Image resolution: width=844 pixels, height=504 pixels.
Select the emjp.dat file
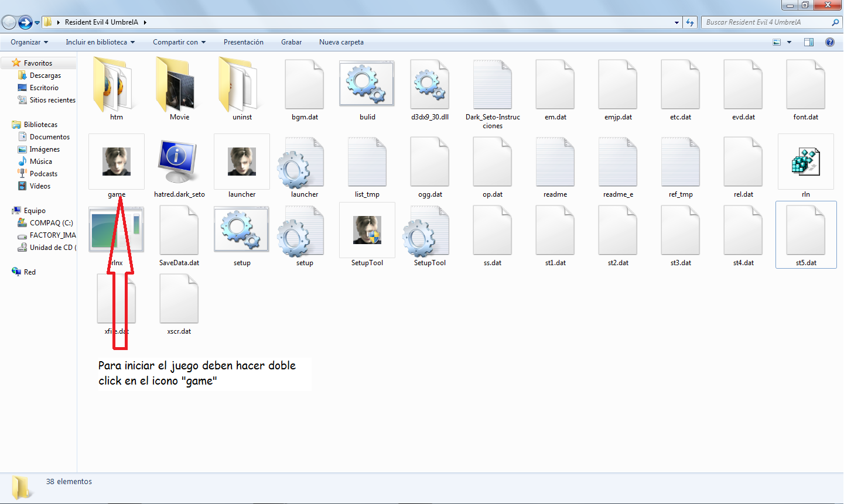pos(618,89)
